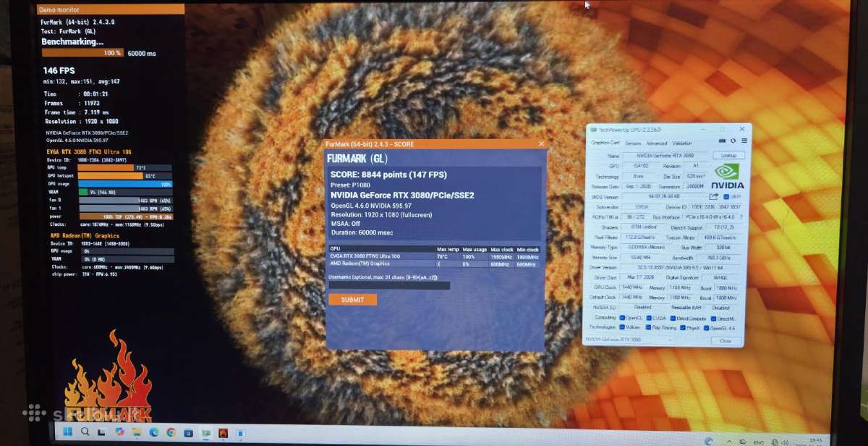Switch to the Sensors tab
The width and height of the screenshot is (868, 446).
[x=633, y=143]
